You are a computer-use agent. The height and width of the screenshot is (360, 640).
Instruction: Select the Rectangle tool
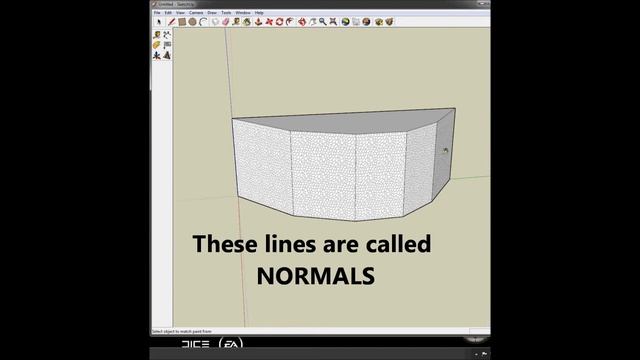182,22
